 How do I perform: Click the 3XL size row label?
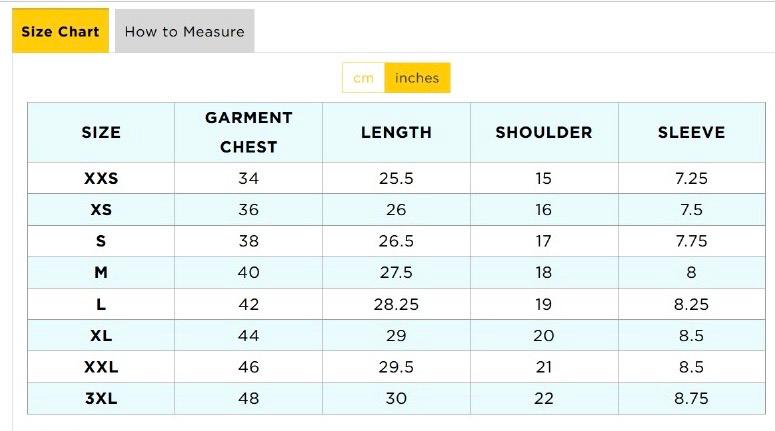click(101, 398)
